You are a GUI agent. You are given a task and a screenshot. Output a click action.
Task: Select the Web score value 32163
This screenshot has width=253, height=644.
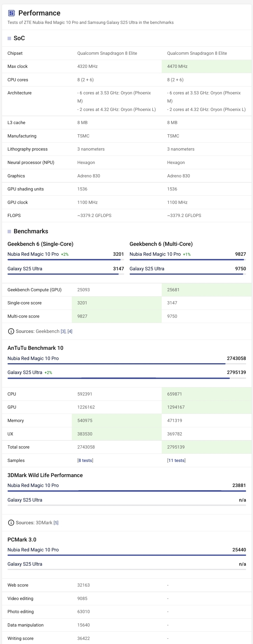(x=83, y=585)
